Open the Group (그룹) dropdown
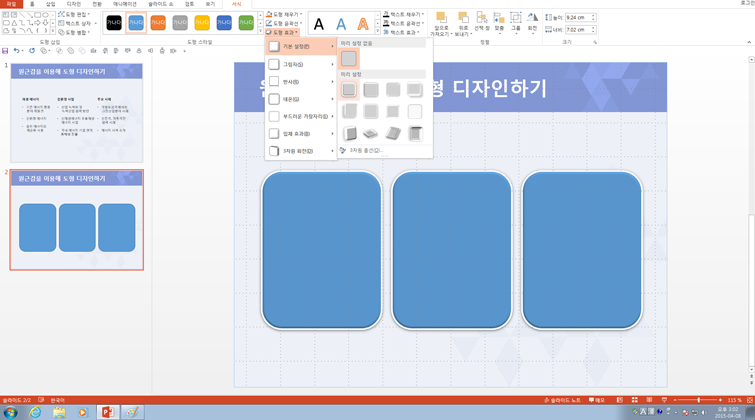Viewport: 755px width, 420px height. coord(516,22)
